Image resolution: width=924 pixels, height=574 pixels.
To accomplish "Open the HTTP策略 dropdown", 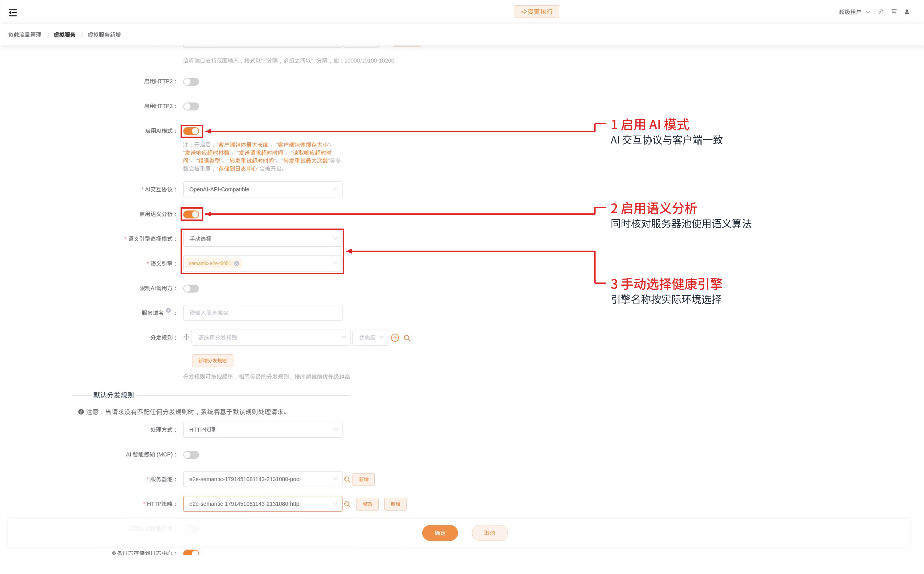I will [263, 504].
